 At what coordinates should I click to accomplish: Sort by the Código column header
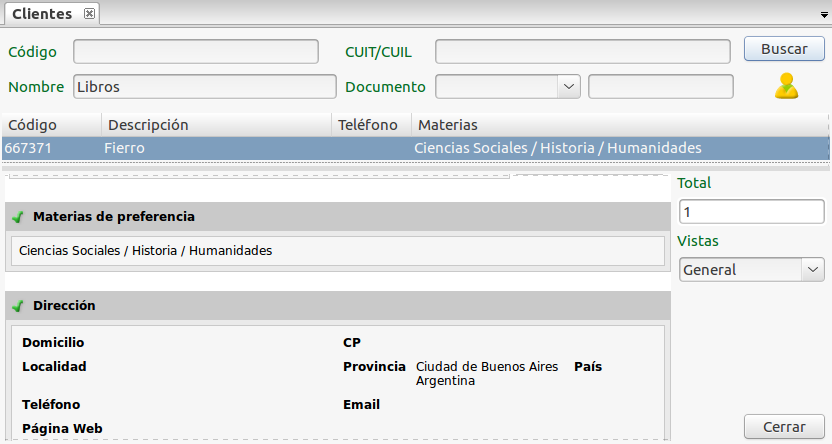click(x=51, y=125)
